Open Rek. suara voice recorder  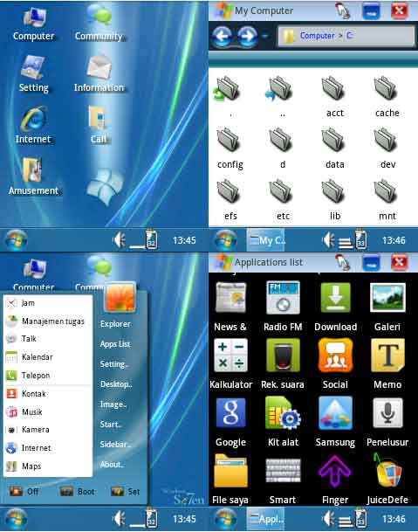283,364
